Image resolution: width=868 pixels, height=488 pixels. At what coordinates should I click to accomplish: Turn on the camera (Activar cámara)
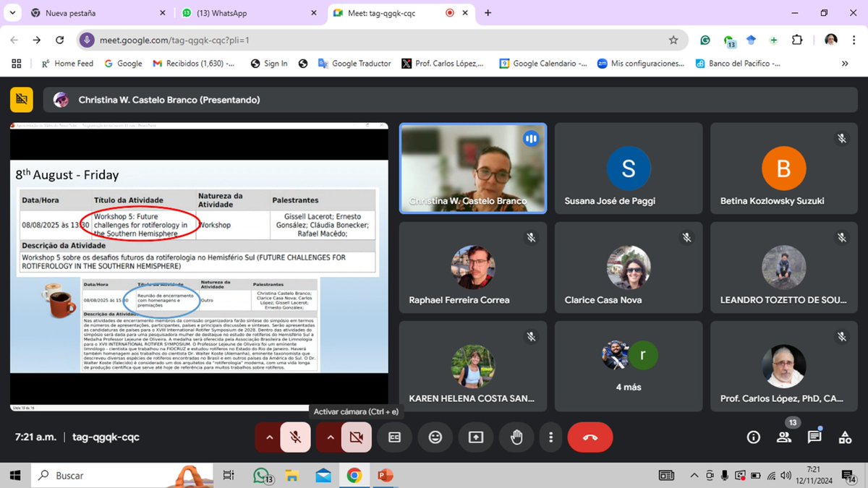356,437
